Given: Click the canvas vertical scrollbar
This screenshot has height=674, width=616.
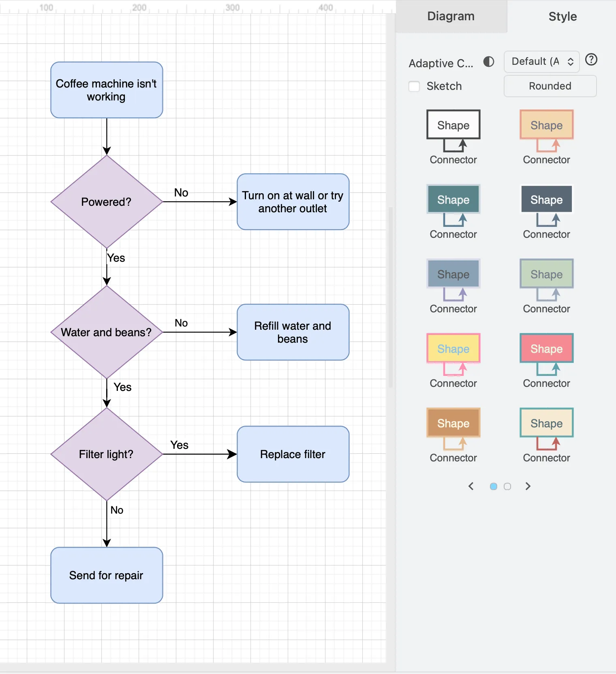Looking at the screenshot, I should (x=391, y=297).
